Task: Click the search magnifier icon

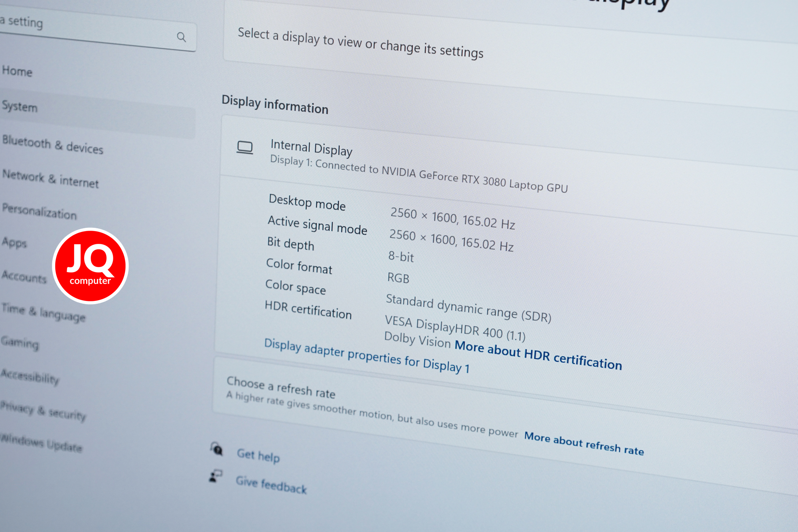Action: tap(182, 37)
